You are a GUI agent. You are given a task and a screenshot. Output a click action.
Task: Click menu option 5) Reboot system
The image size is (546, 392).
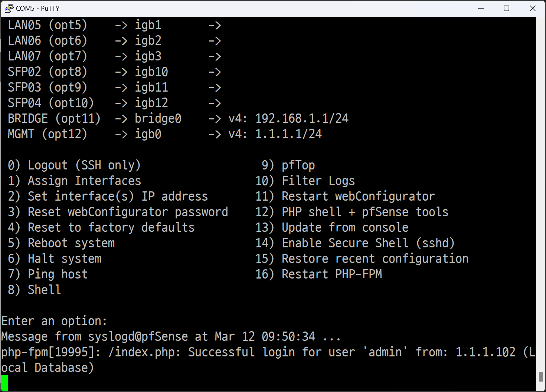[61, 243]
